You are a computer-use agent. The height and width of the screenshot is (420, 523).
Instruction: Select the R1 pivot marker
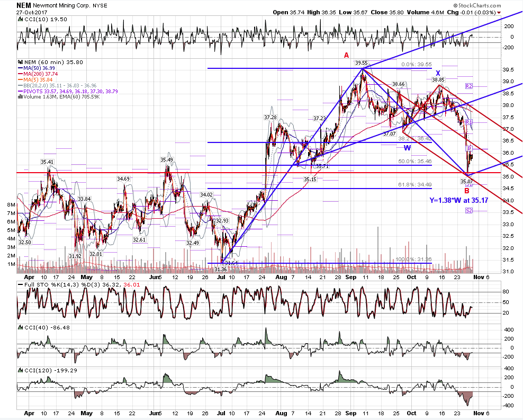[469, 122]
